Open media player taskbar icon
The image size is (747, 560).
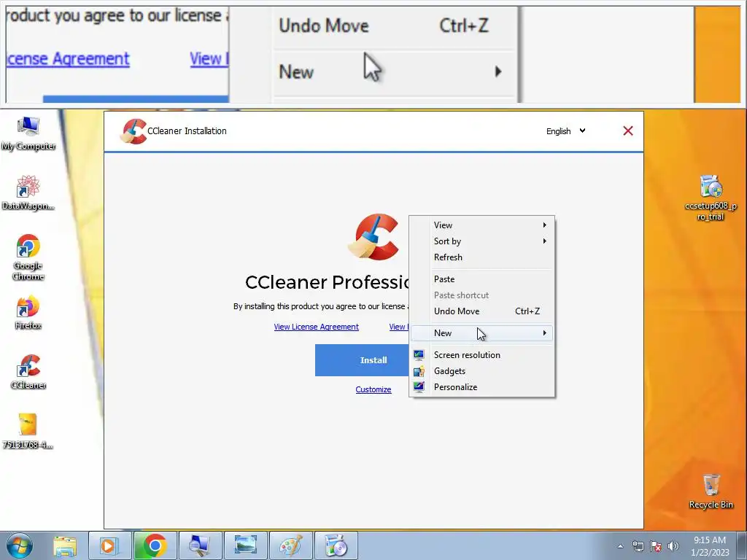click(109, 545)
